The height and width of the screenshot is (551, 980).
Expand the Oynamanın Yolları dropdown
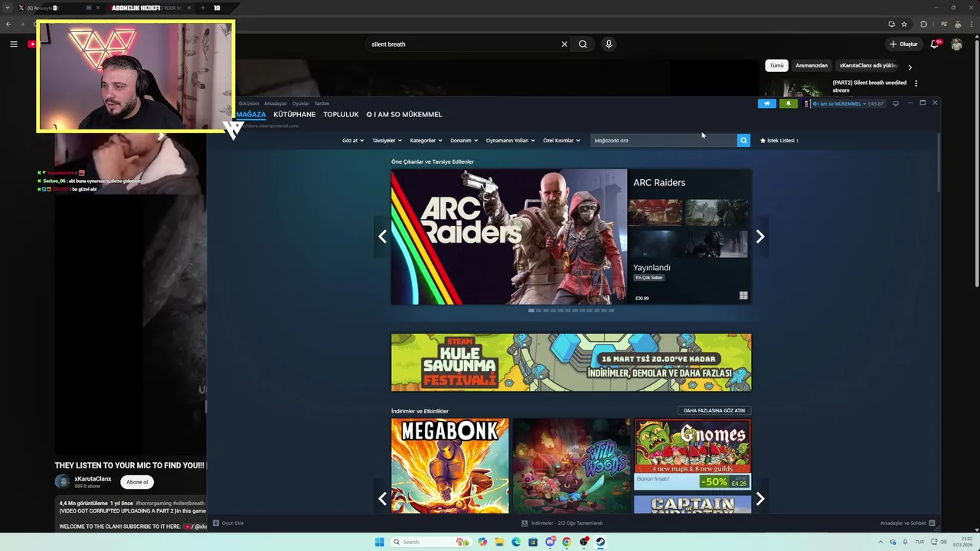point(510,141)
